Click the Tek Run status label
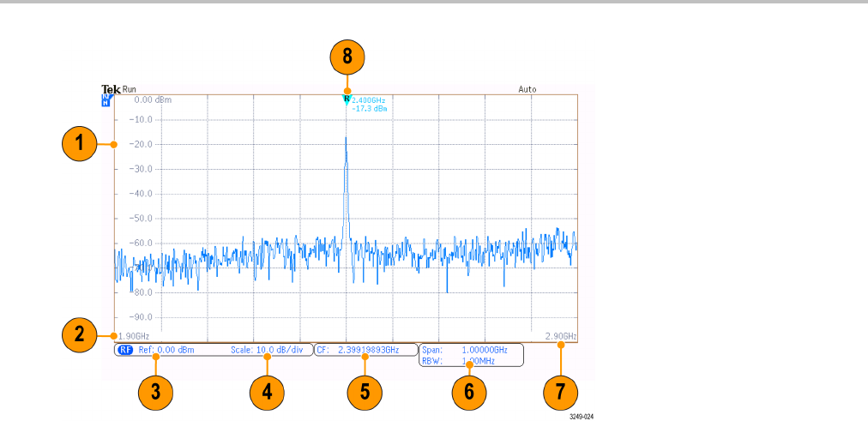 118,88
